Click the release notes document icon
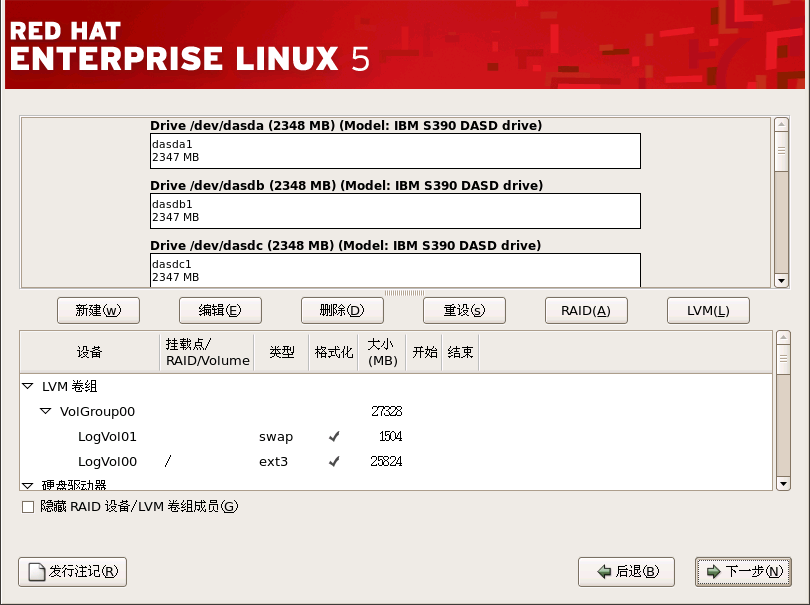Screen dimensions: 810x605 pyautogui.click(x=36, y=572)
